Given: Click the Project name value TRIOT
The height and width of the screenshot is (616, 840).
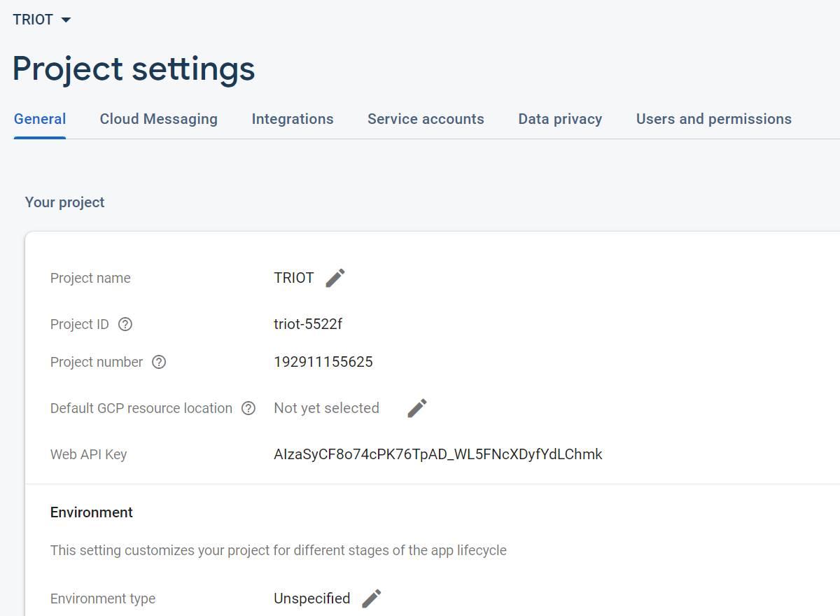Looking at the screenshot, I should [294, 278].
